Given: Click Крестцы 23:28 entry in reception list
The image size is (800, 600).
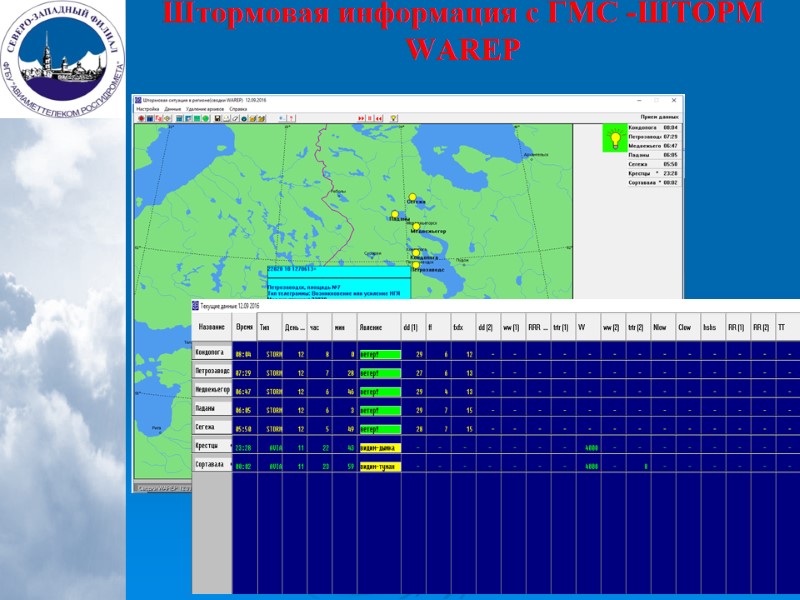Looking at the screenshot, I should pyautogui.click(x=653, y=173).
